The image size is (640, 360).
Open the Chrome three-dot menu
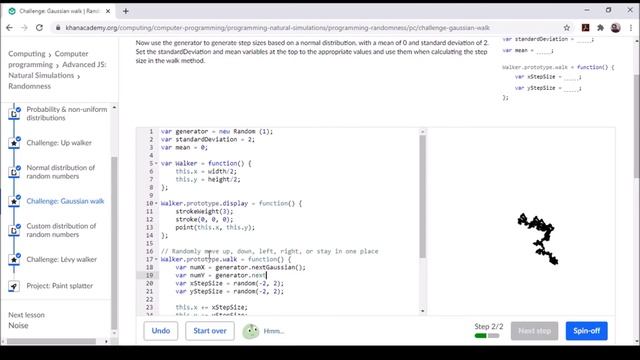click(x=631, y=28)
